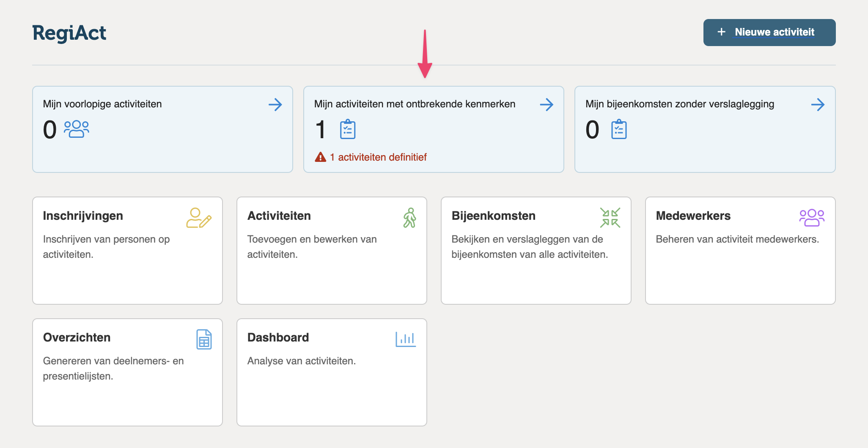
Task: Go to the Inschrijvingen section title
Action: click(83, 216)
